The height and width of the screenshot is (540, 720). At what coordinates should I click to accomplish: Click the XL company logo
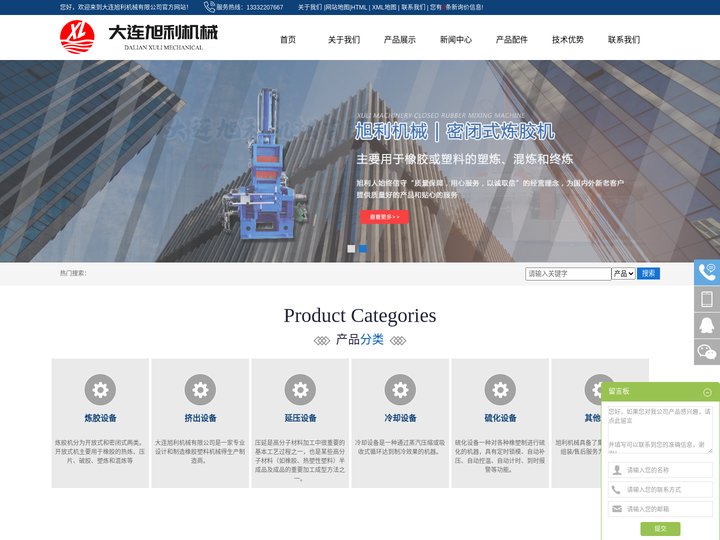click(x=77, y=37)
